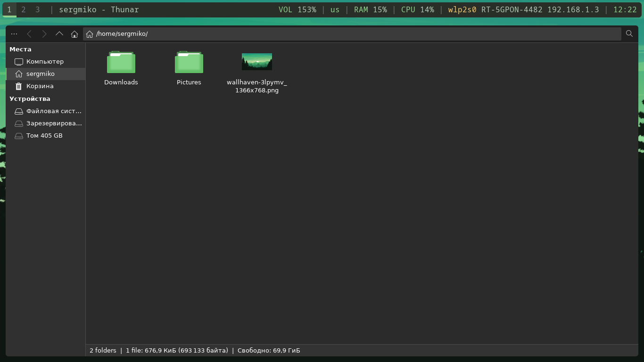Open Корзина trash in the sidebar
644x362 pixels.
tap(40, 86)
